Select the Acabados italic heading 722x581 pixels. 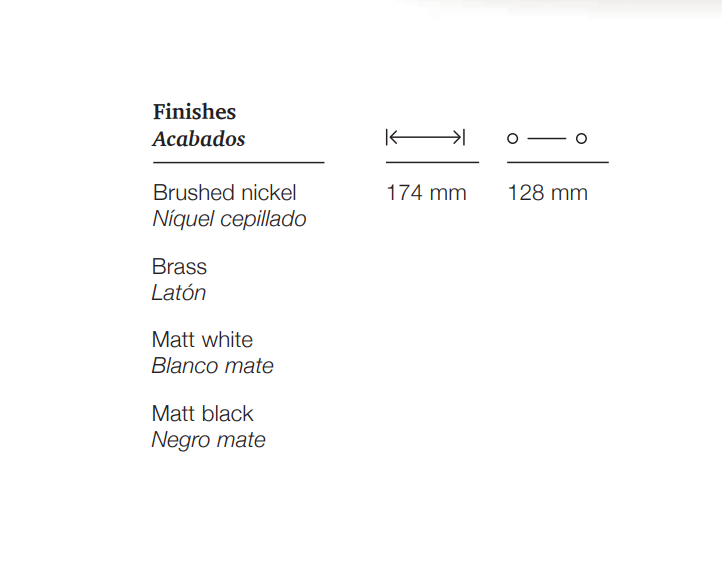pyautogui.click(x=199, y=139)
